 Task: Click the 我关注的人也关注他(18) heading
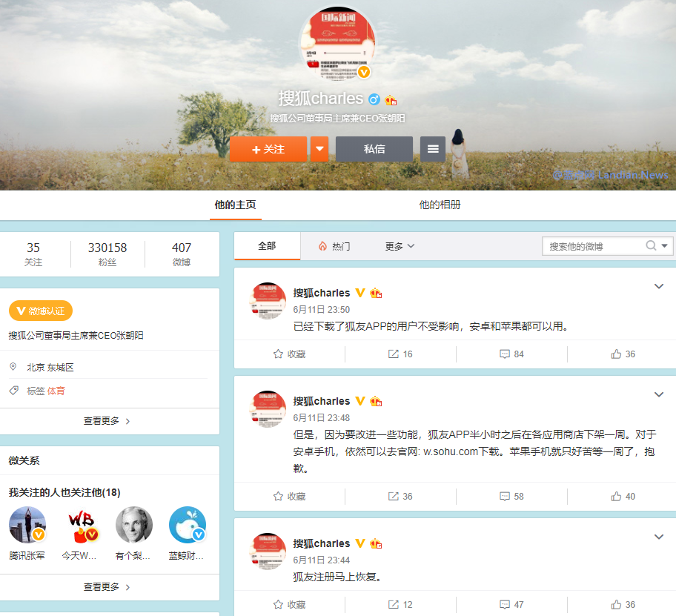point(64,492)
